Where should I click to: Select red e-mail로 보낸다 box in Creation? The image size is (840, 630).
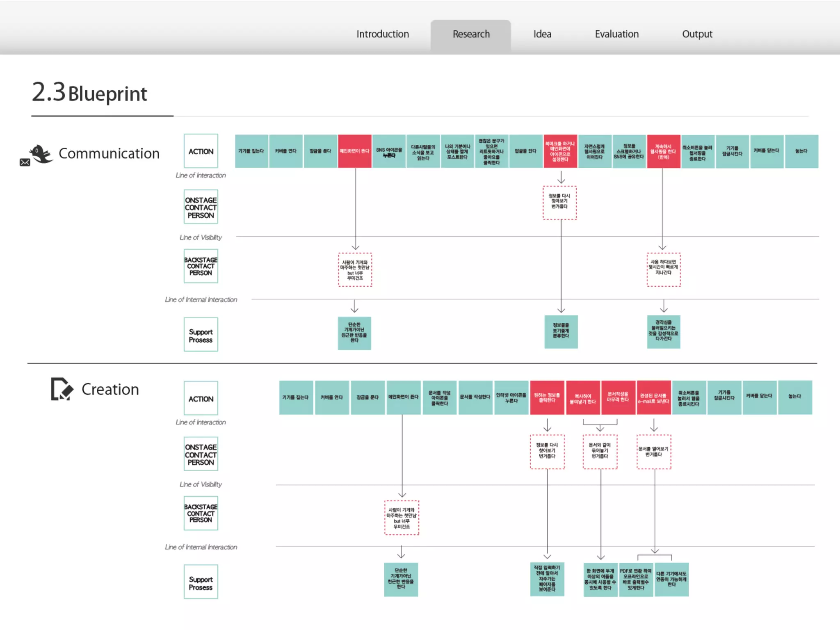coord(653,398)
